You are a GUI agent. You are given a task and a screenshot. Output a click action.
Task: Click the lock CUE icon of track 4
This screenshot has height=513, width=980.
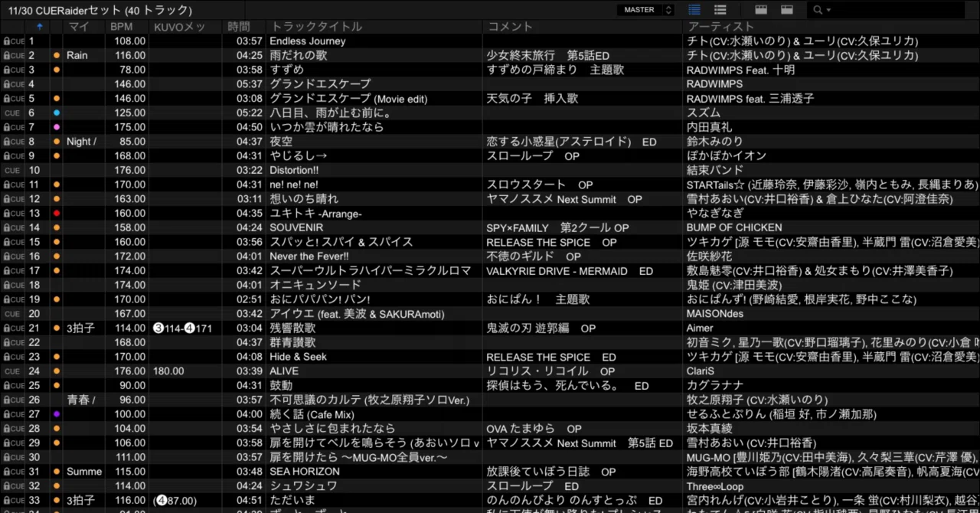point(14,84)
